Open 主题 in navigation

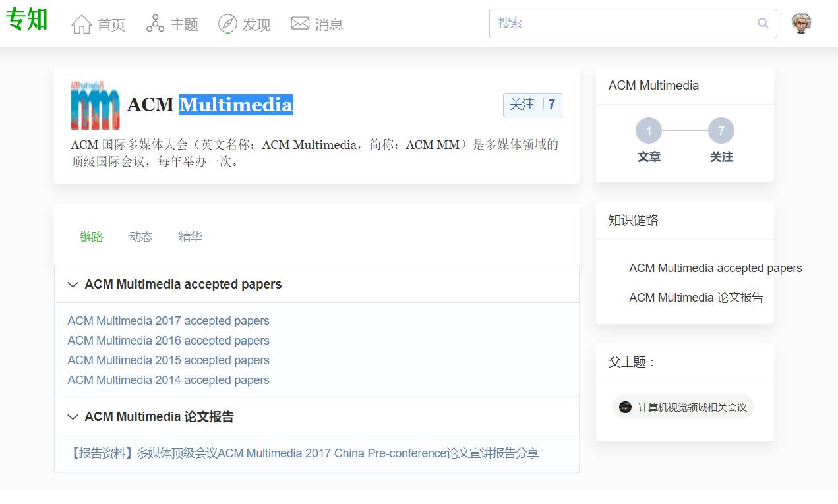click(x=184, y=25)
